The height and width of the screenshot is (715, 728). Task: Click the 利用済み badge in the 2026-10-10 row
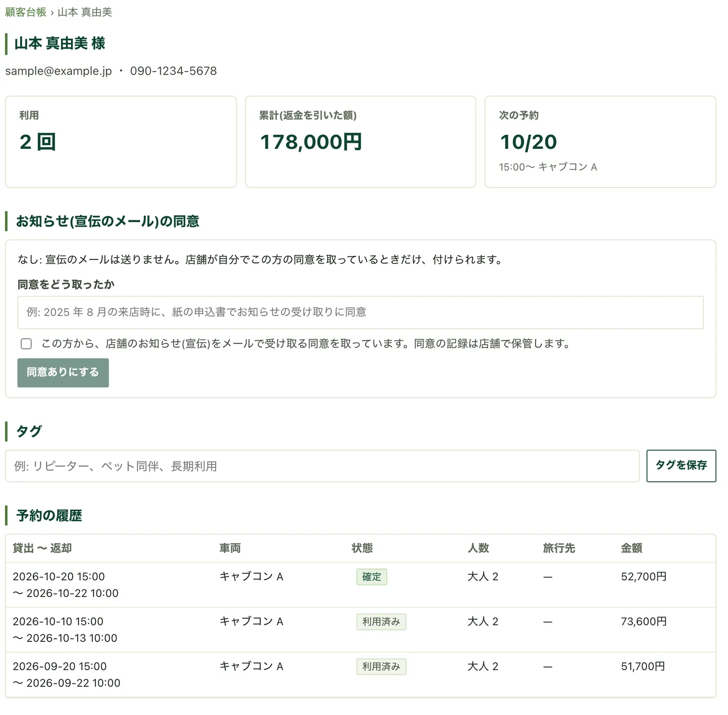381,622
